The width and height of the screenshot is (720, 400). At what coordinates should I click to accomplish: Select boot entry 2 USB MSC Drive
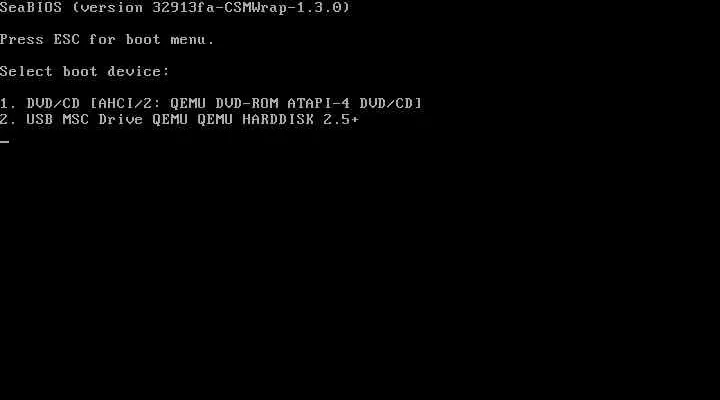click(179, 119)
